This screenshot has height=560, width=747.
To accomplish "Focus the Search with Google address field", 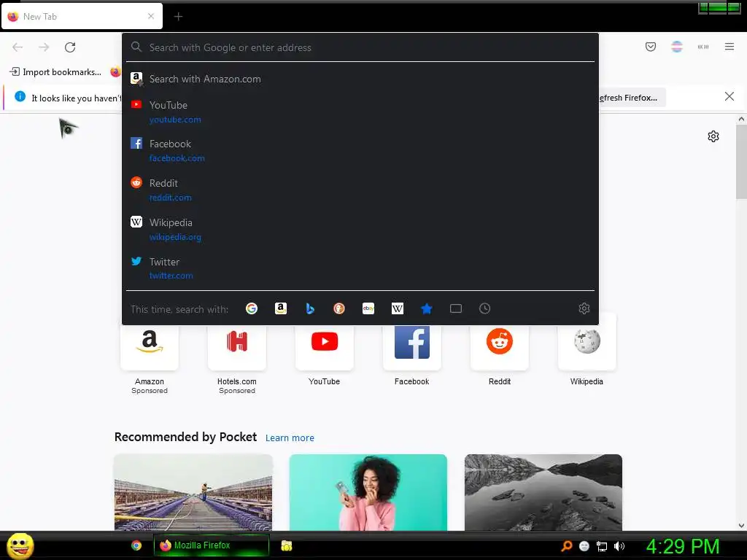I will click(360, 47).
